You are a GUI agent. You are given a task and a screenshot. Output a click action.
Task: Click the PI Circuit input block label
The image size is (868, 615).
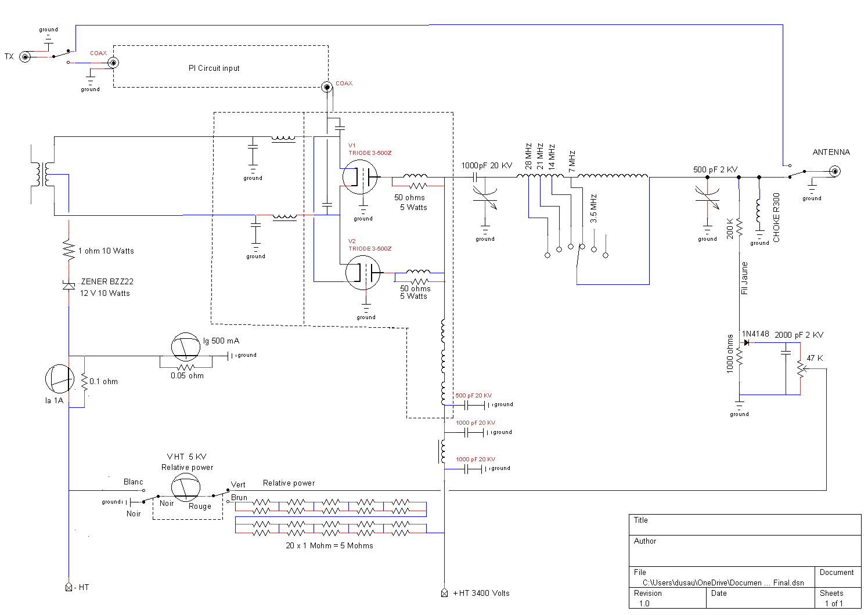pos(214,68)
